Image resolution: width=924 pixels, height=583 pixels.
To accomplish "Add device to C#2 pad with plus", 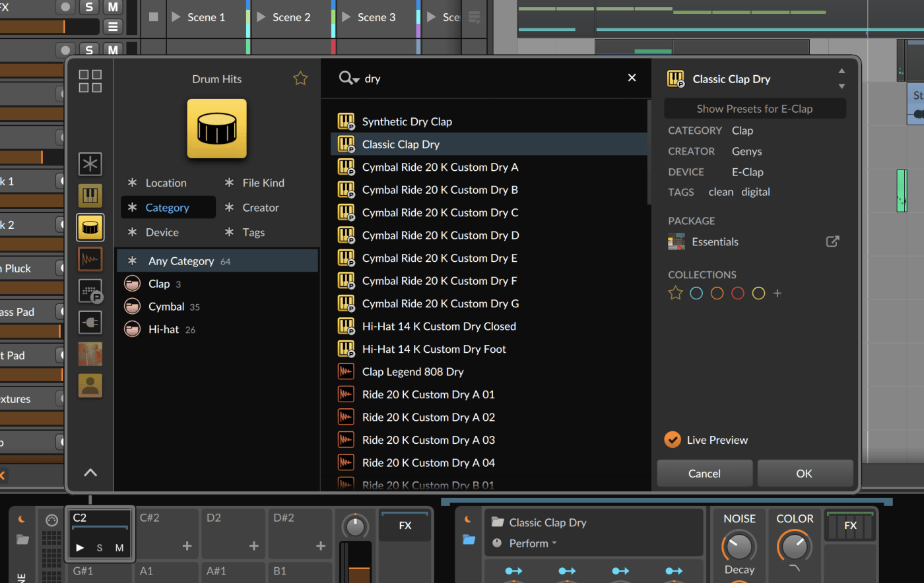I will pyautogui.click(x=187, y=545).
